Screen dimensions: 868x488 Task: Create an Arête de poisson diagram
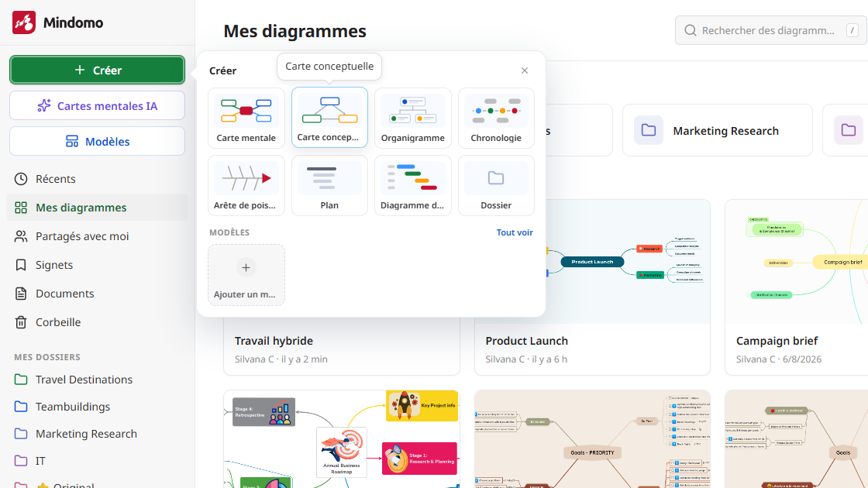[x=246, y=185]
